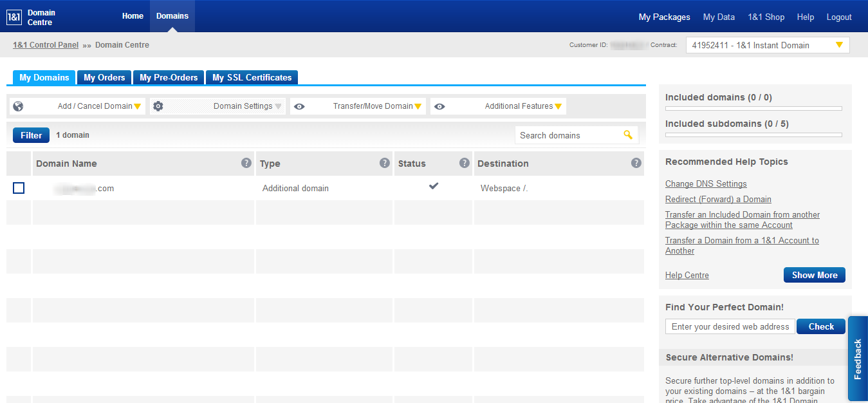
Task: Click the yellow magnifying glass to search domains
Action: pos(628,135)
